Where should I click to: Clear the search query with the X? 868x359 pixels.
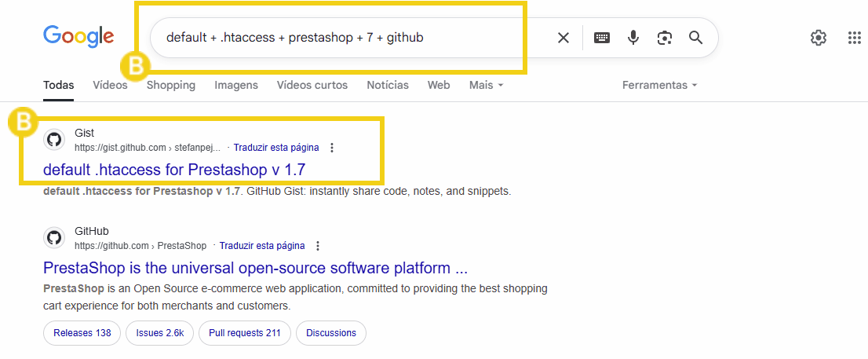[x=563, y=38]
